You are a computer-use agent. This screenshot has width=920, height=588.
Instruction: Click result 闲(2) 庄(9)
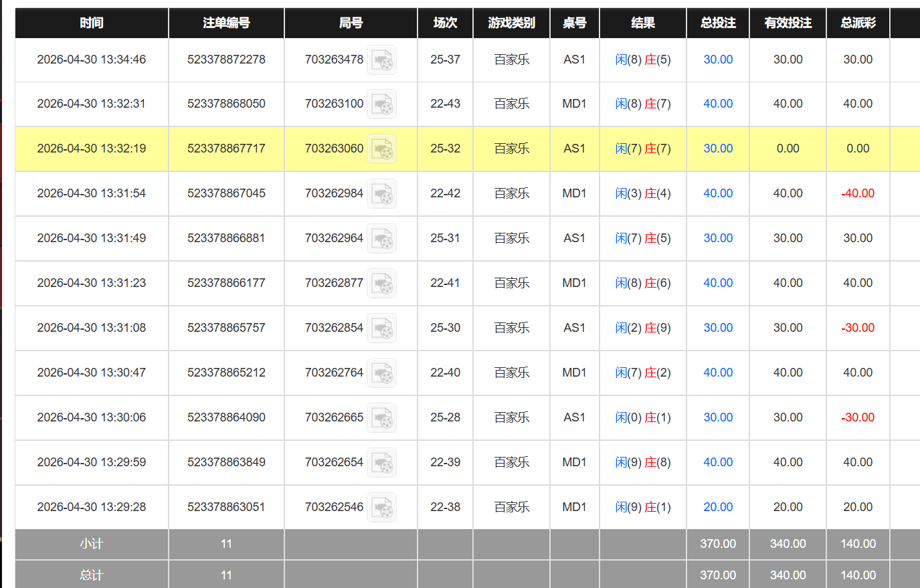[x=643, y=328]
